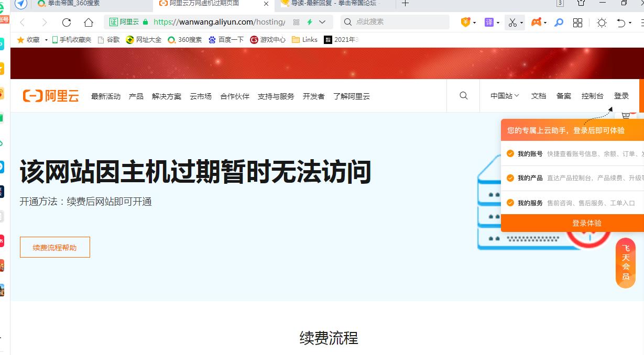
Task: Expand the screenshot tool dropdown arrow
Action: tap(521, 23)
